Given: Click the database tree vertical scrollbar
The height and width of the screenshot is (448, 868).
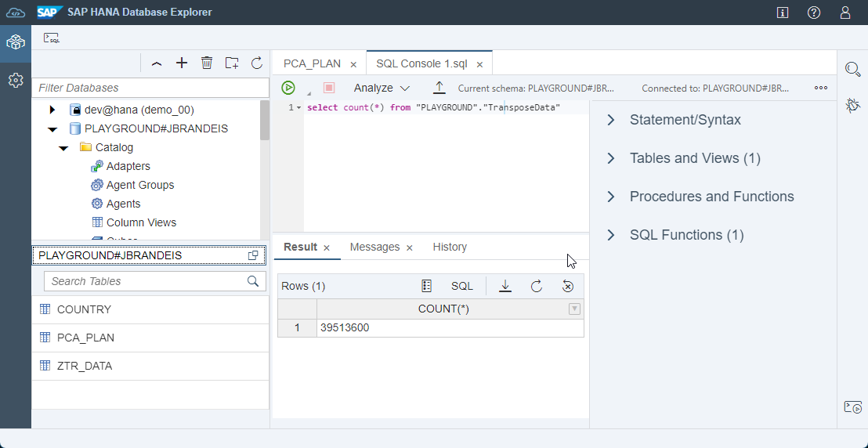Looking at the screenshot, I should point(265,121).
